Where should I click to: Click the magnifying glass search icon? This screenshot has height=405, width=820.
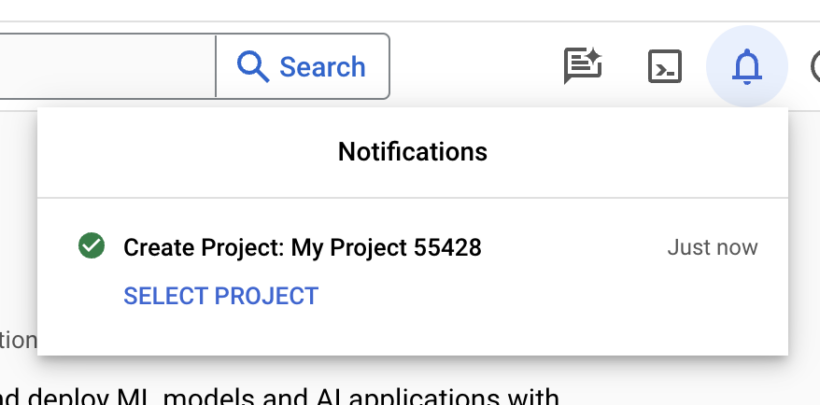(x=253, y=67)
